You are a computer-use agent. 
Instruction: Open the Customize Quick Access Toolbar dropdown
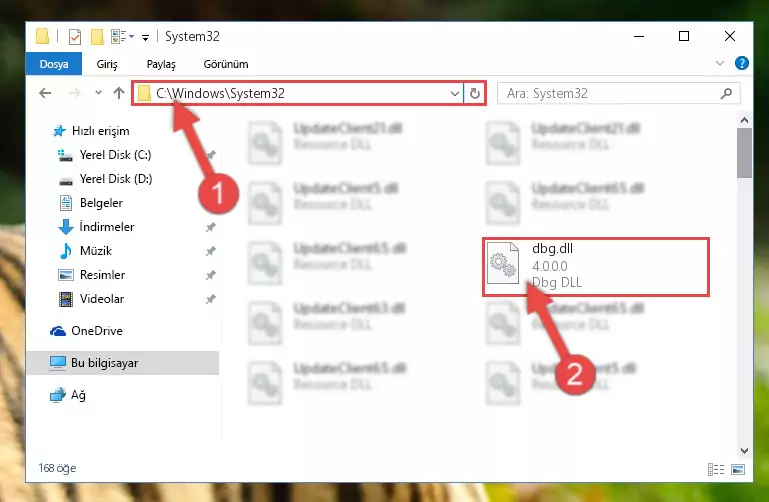(145, 37)
